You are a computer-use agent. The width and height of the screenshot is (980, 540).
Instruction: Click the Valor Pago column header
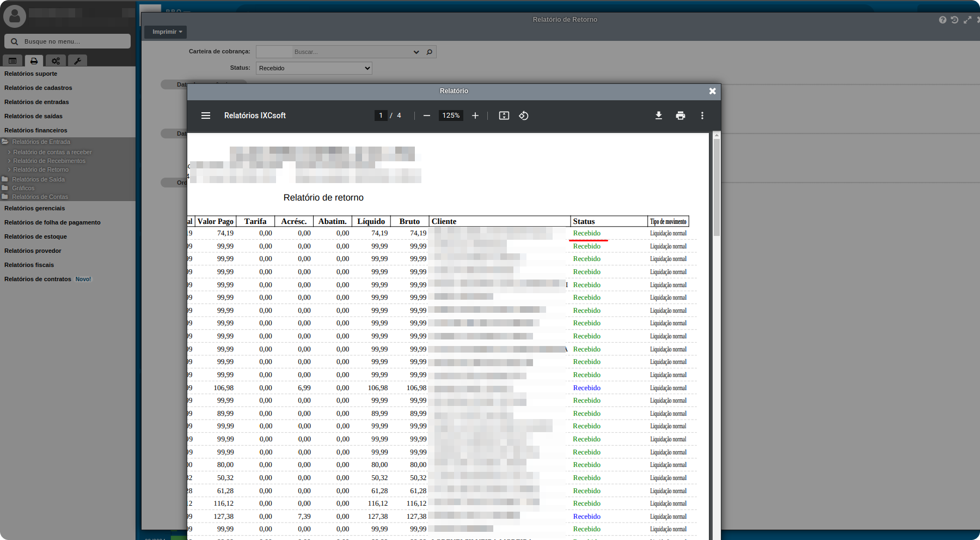pos(216,221)
